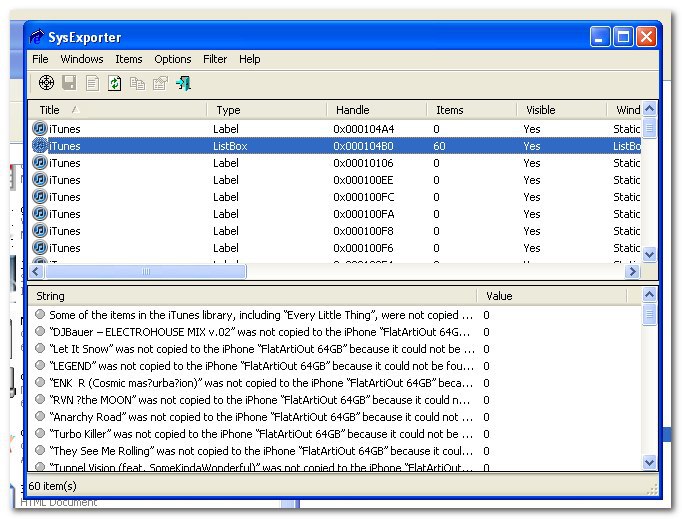Open the Windows menu

[82, 59]
